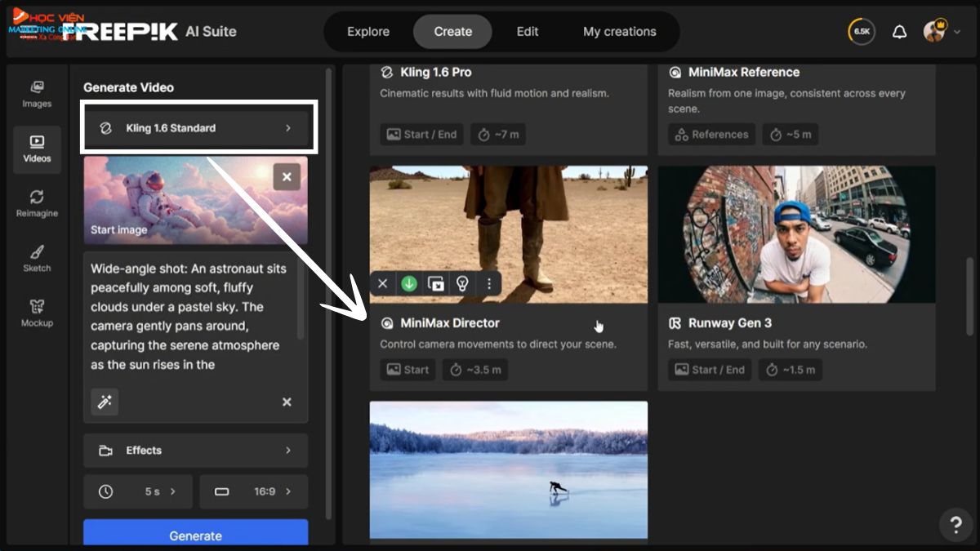The width and height of the screenshot is (980, 551).
Task: Switch to the Edit tab
Action: tap(528, 32)
